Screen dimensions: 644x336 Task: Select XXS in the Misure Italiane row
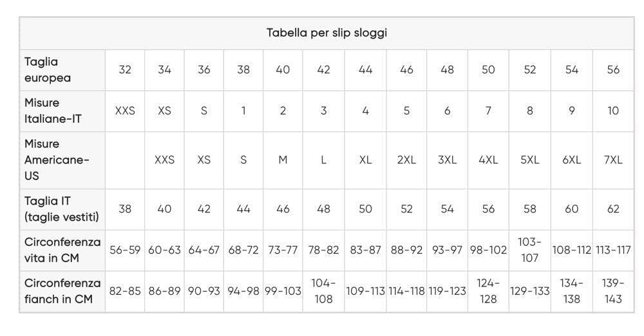point(125,111)
